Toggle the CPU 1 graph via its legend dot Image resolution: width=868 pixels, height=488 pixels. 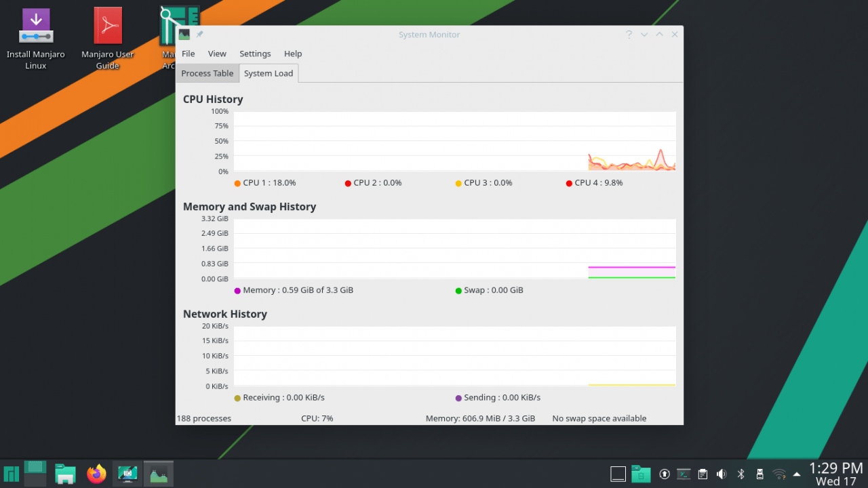[236, 182]
